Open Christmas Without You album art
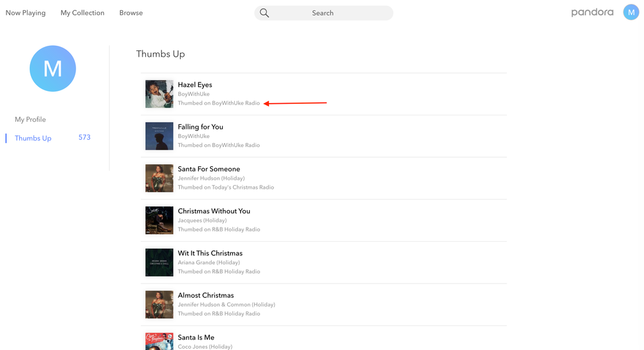This screenshot has height=350, width=644. pos(159,220)
